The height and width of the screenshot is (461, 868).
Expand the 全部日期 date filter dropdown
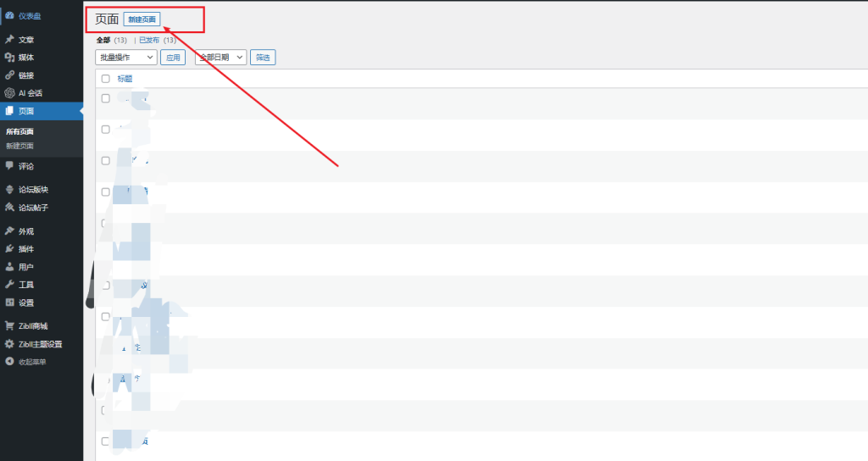[x=220, y=58]
